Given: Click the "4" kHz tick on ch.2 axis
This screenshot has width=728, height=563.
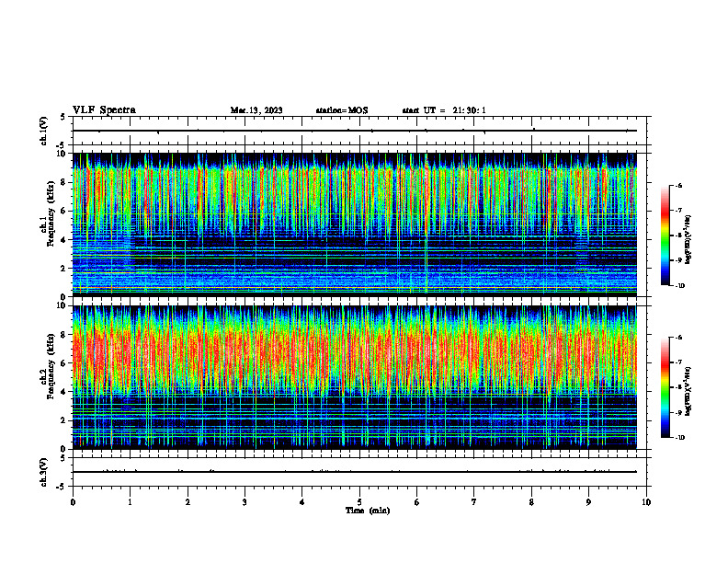Looking at the screenshot, I should 63,392.
